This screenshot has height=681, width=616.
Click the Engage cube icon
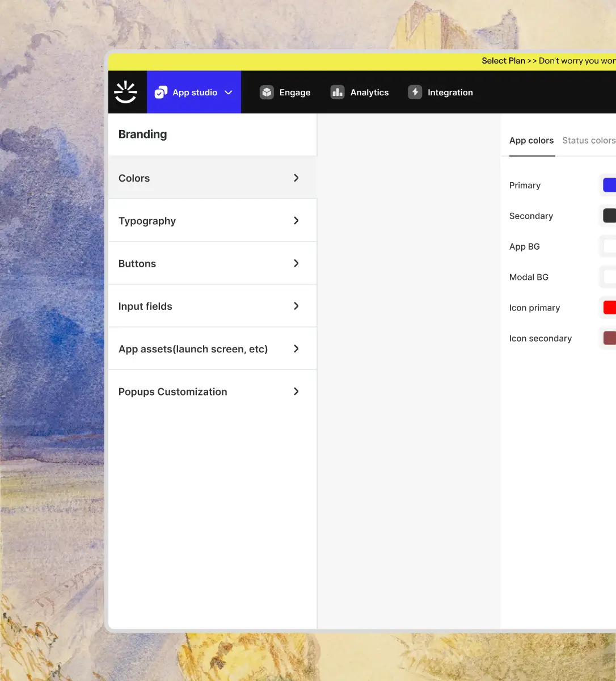(x=267, y=93)
